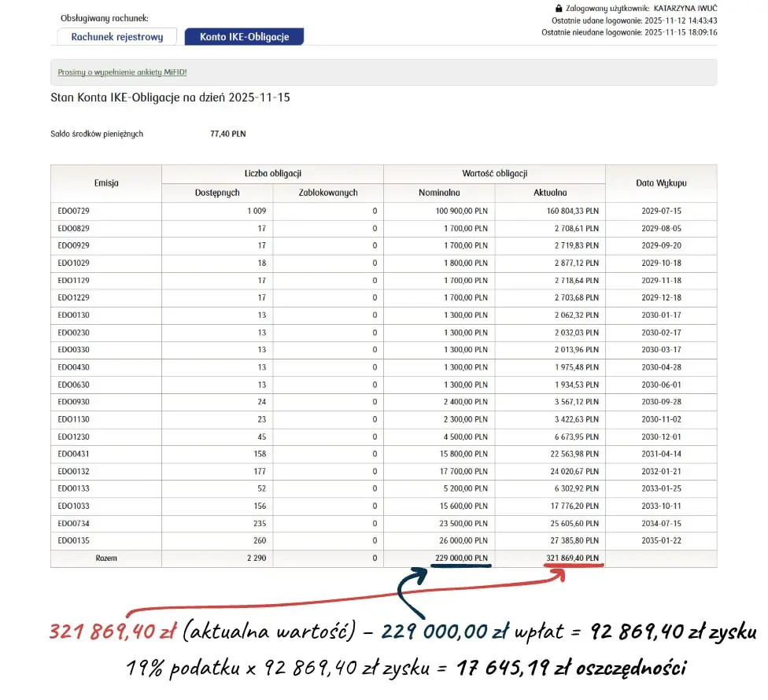The height and width of the screenshot is (700, 768).
Task: Click the Aktualna column header
Action: click(x=550, y=193)
